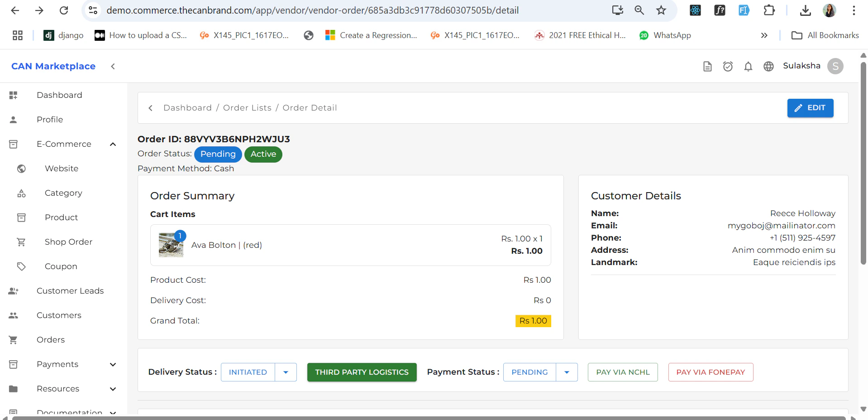Go back with breadcrumb back arrow

(x=151, y=108)
